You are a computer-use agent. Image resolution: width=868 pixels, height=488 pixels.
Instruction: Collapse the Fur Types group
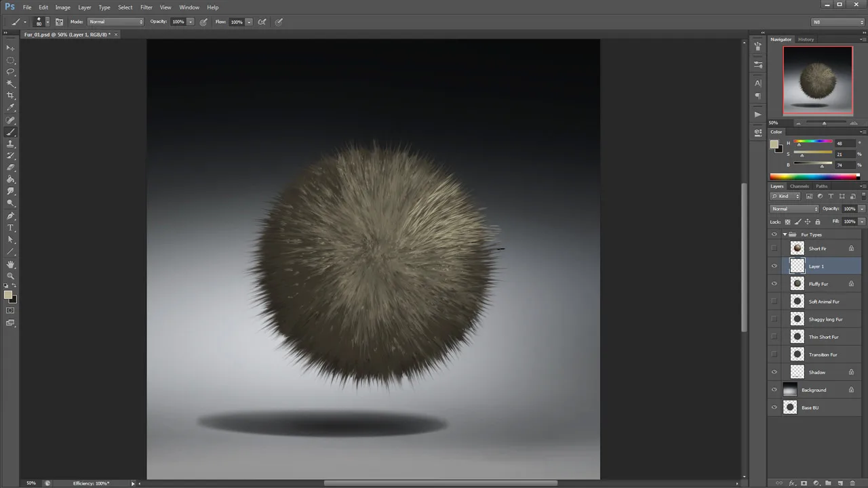coord(784,235)
